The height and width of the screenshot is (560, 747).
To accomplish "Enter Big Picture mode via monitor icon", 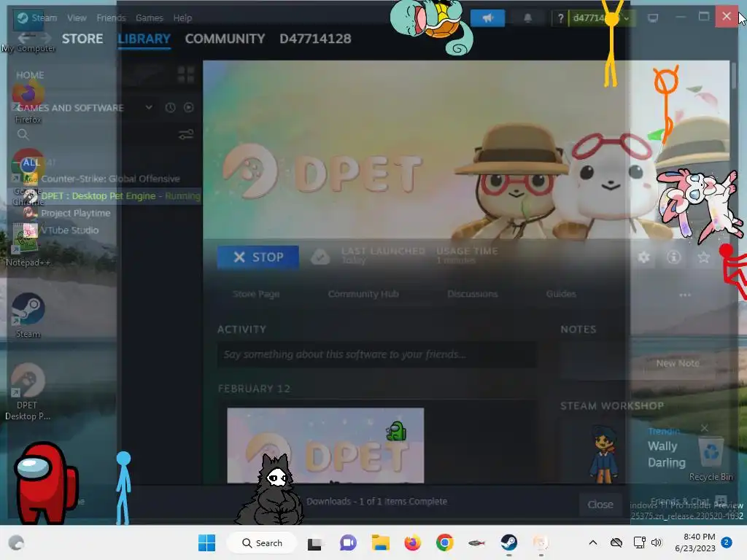I will pyautogui.click(x=653, y=18).
